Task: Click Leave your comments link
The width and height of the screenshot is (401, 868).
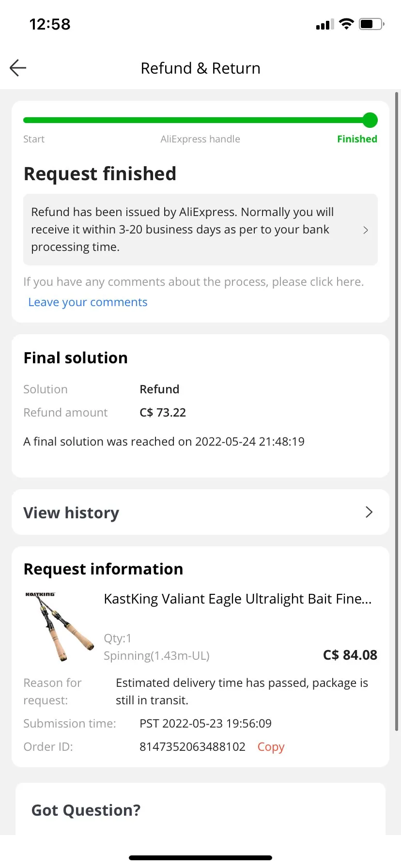Action: [x=88, y=302]
